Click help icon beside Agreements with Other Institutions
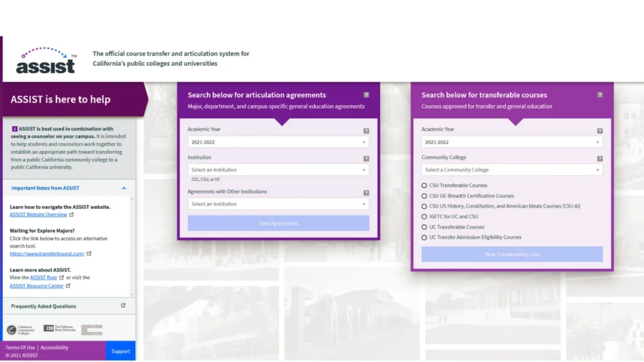 366,193
